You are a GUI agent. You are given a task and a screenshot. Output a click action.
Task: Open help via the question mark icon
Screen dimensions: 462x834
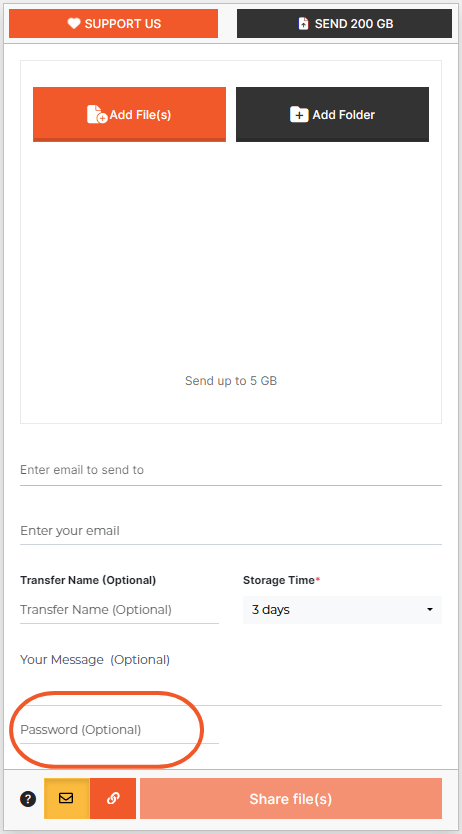pyautogui.click(x=28, y=798)
